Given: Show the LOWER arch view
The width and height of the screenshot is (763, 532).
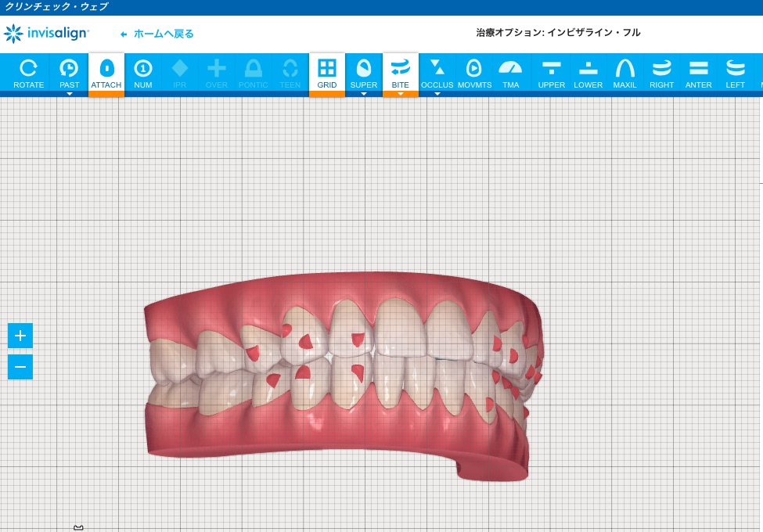Looking at the screenshot, I should tap(588, 73).
